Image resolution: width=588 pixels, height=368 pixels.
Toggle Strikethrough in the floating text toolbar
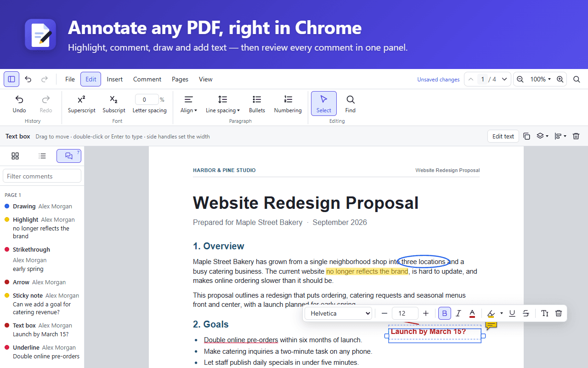click(526, 313)
